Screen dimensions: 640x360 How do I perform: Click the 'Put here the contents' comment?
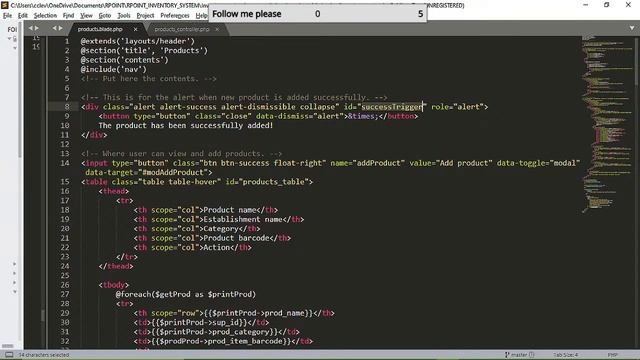(x=149, y=79)
